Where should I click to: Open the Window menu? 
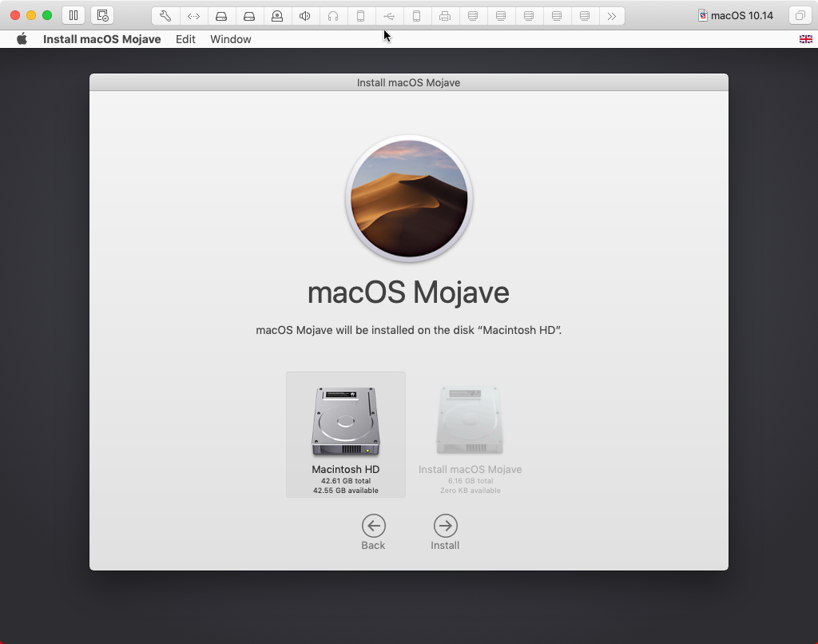(230, 38)
